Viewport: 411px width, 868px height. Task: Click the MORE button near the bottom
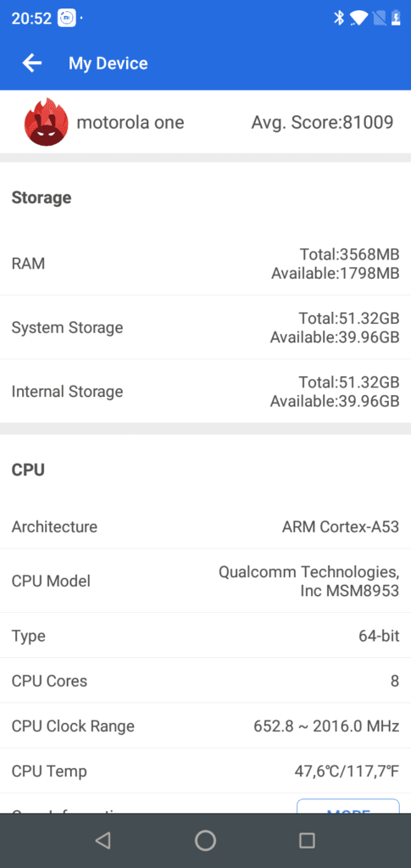(348, 806)
